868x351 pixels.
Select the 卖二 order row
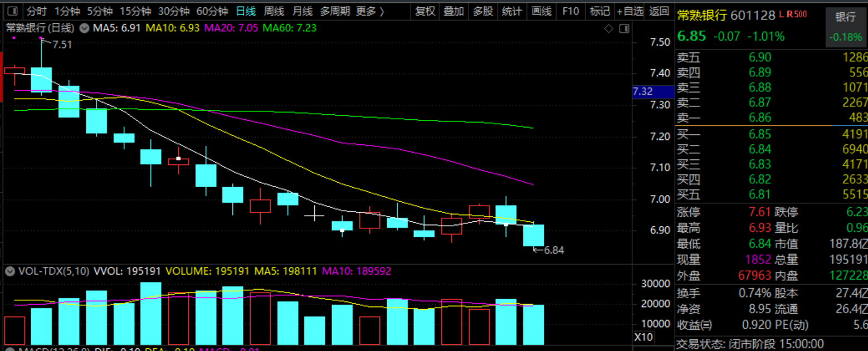click(x=772, y=103)
